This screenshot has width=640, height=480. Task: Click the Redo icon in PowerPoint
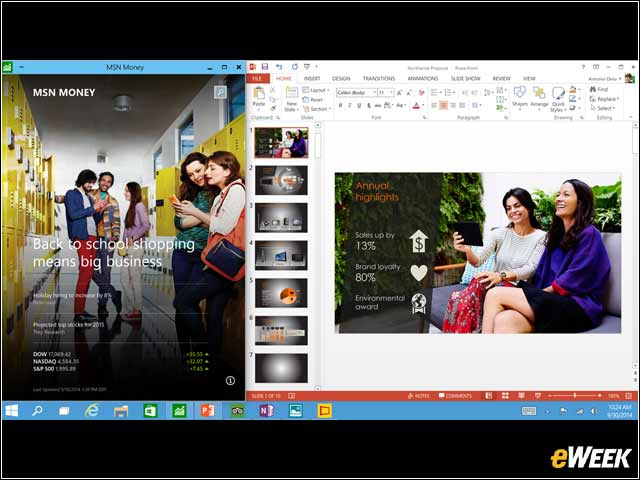294,67
